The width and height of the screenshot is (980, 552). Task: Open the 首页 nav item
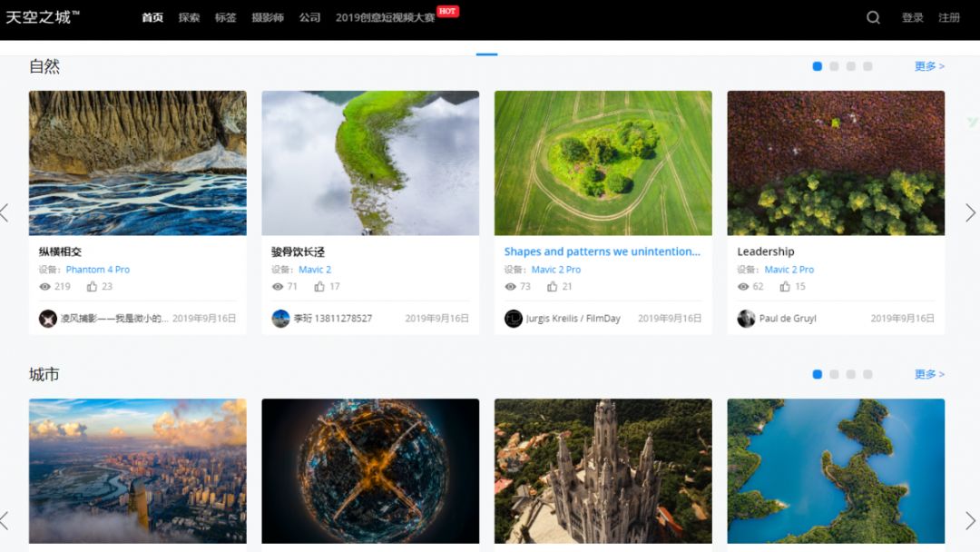point(152,17)
